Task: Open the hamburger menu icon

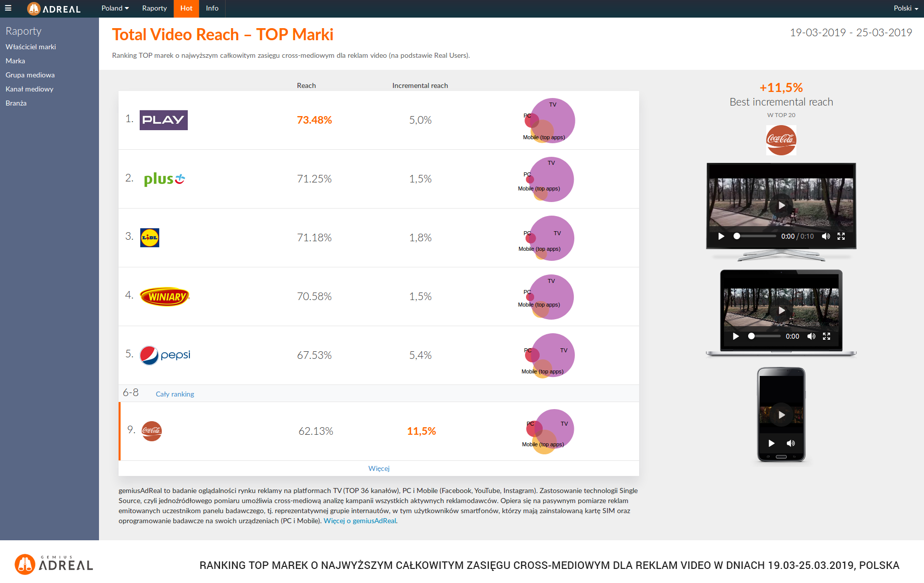Action: coord(8,8)
